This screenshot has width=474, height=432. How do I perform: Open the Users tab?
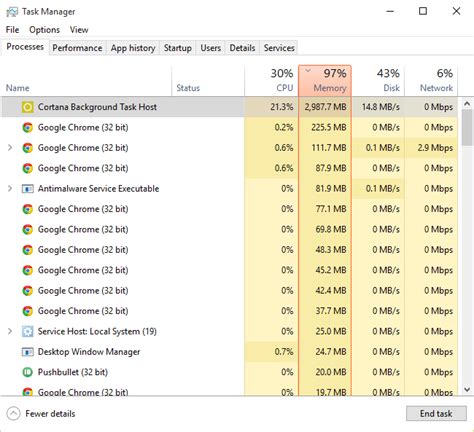211,48
